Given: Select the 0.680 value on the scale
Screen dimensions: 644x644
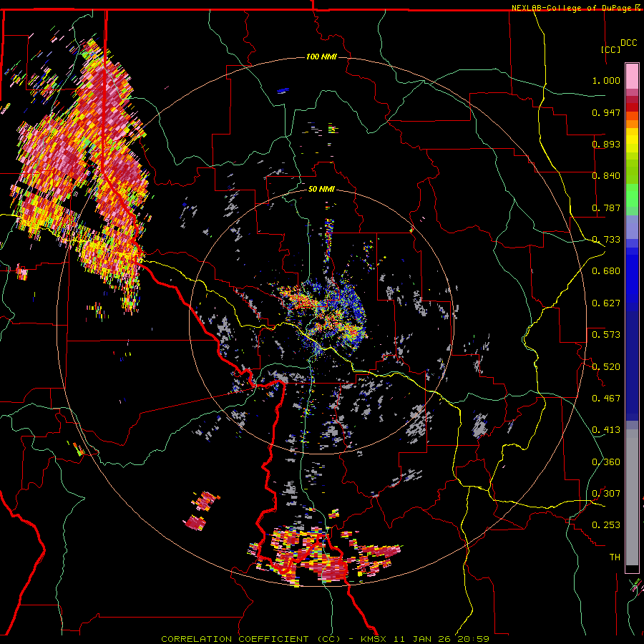Looking at the screenshot, I should [x=606, y=271].
